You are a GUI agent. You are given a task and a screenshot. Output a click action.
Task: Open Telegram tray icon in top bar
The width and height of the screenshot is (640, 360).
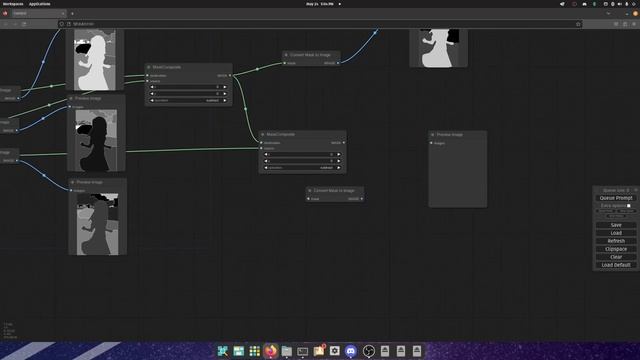tap(562, 4)
